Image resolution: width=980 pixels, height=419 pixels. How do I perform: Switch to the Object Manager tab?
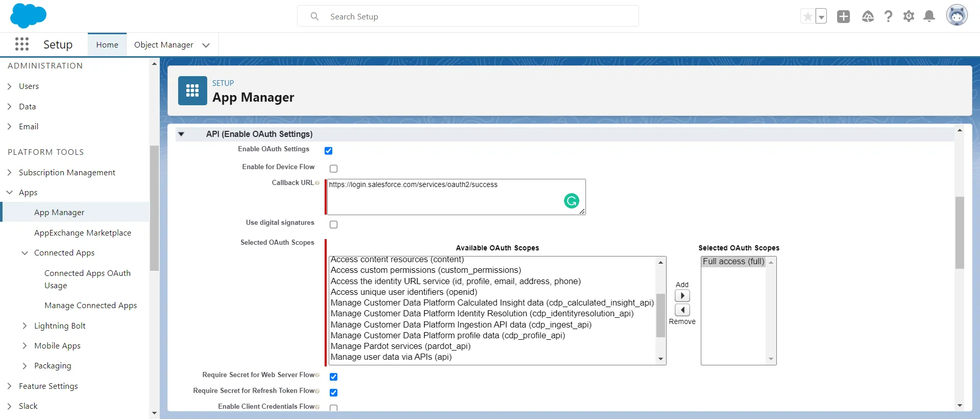164,45
